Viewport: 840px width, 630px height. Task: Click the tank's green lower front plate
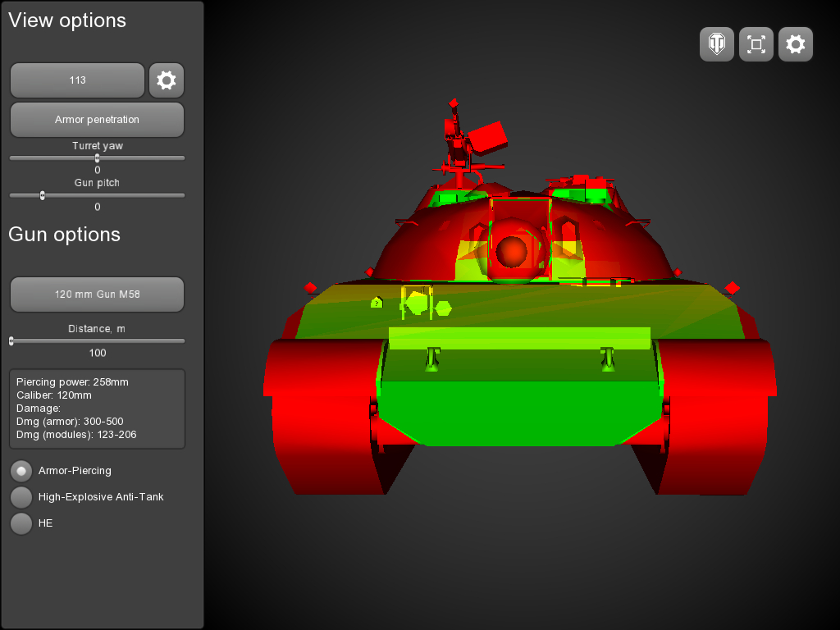point(519,413)
